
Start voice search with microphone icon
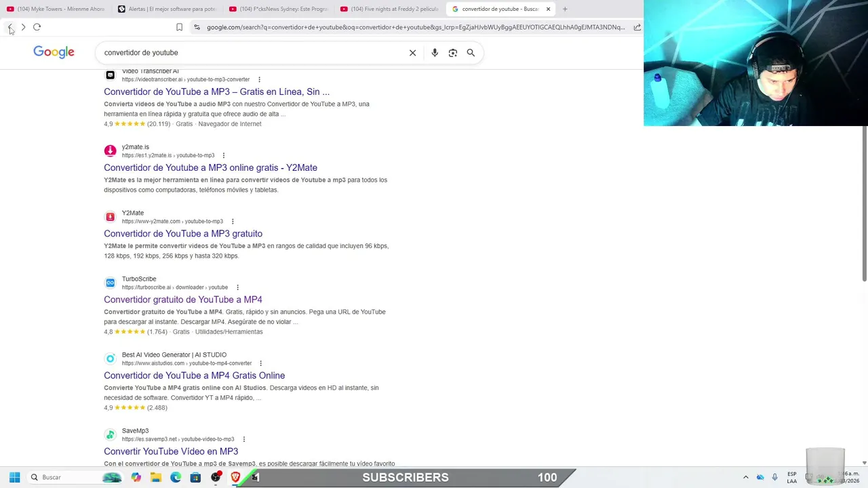click(x=435, y=53)
